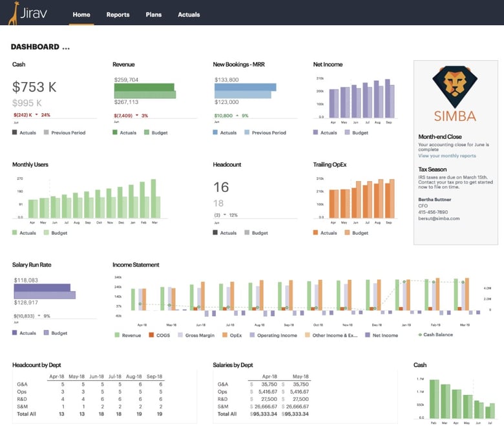Open the Reports menu
This screenshot has height=426, width=504.
(118, 14)
